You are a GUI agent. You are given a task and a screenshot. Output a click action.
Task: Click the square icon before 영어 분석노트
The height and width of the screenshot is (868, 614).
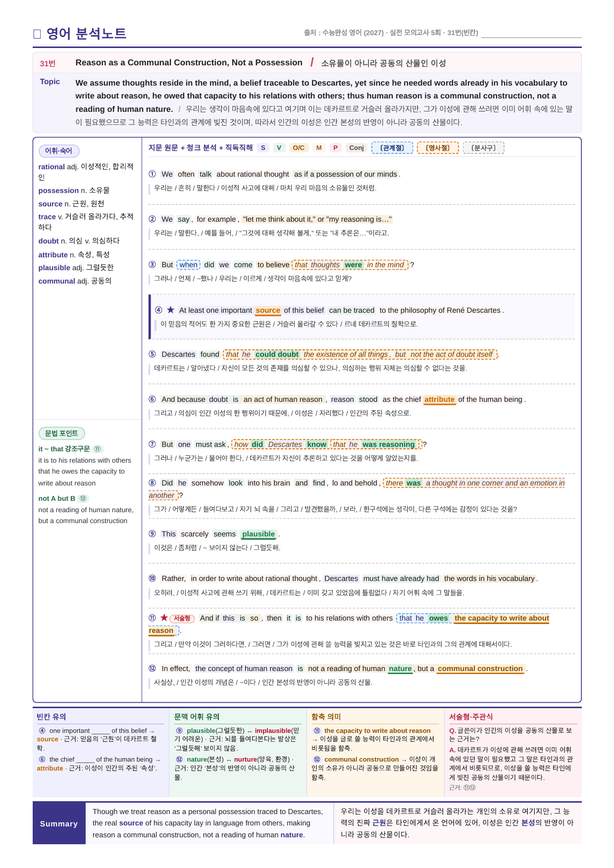(37, 34)
